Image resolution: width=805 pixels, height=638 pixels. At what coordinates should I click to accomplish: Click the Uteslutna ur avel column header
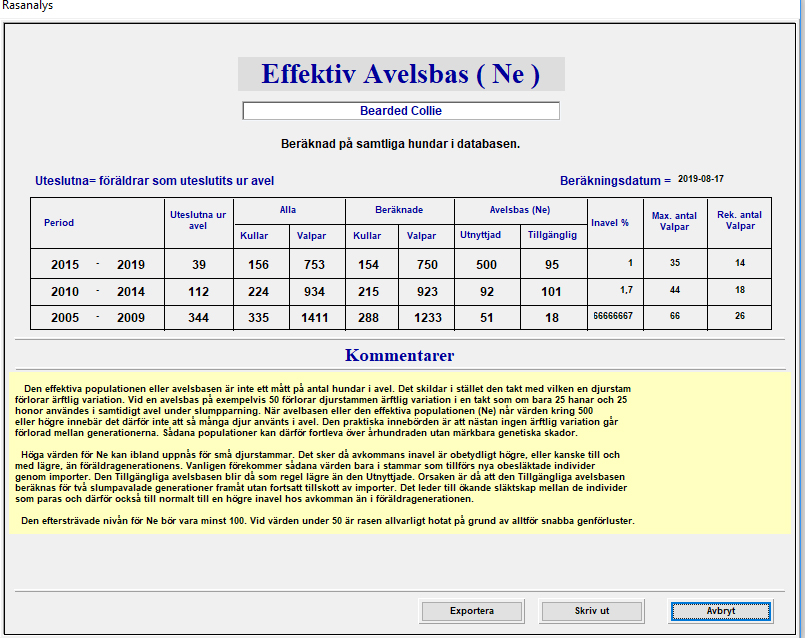click(x=198, y=220)
